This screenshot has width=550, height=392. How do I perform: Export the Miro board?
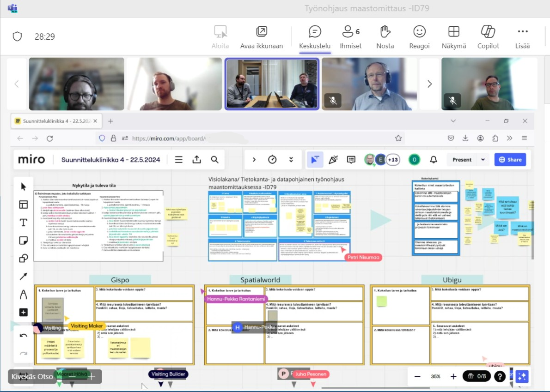click(197, 160)
